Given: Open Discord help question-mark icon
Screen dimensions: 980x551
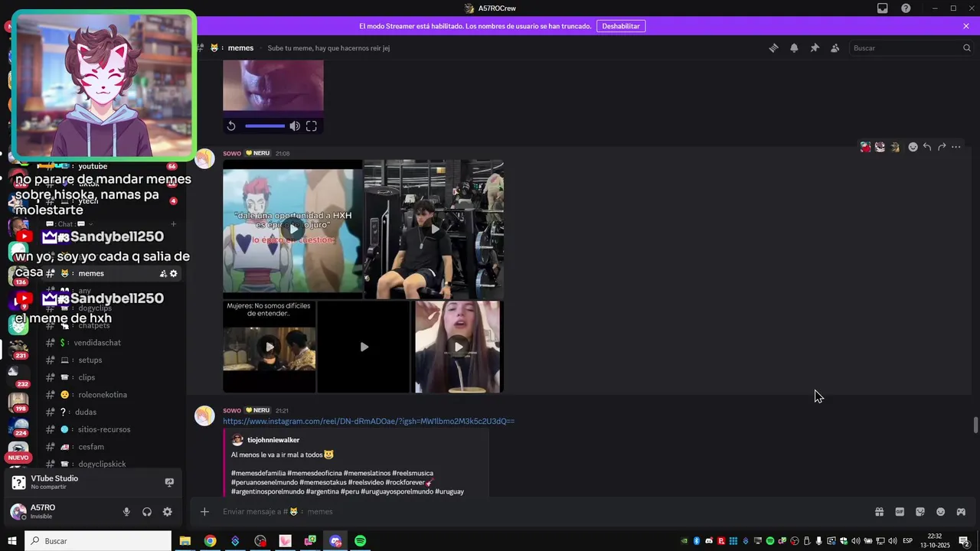Looking at the screenshot, I should click(906, 8).
